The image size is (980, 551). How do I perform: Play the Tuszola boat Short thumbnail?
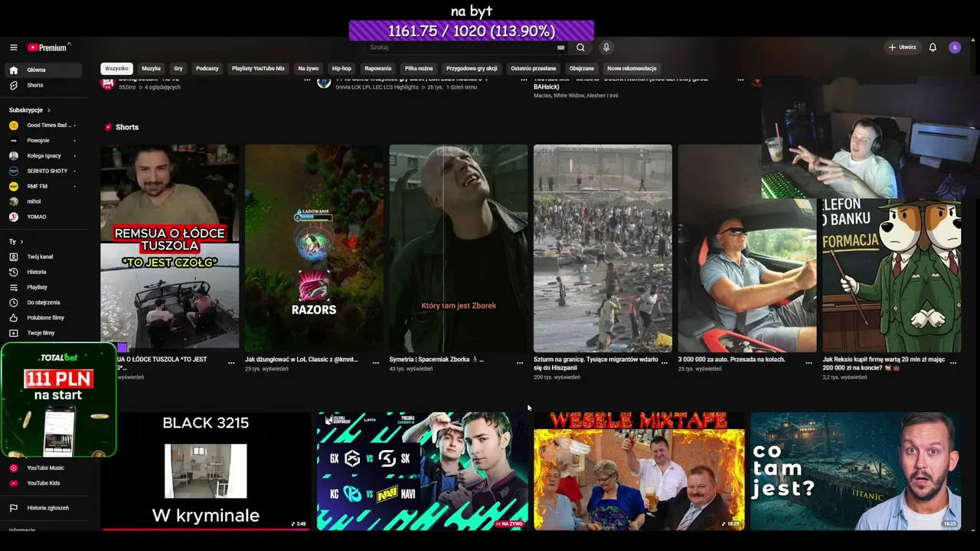[170, 248]
